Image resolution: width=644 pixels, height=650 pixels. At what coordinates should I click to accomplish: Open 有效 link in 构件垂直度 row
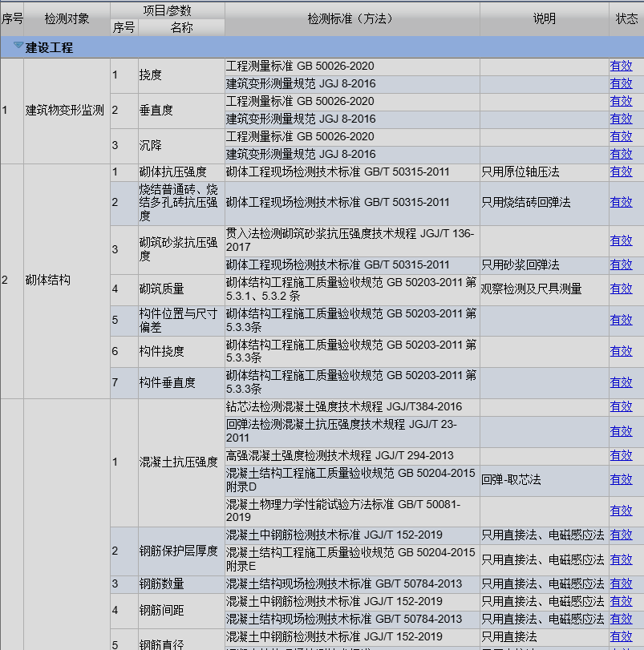[x=621, y=382]
